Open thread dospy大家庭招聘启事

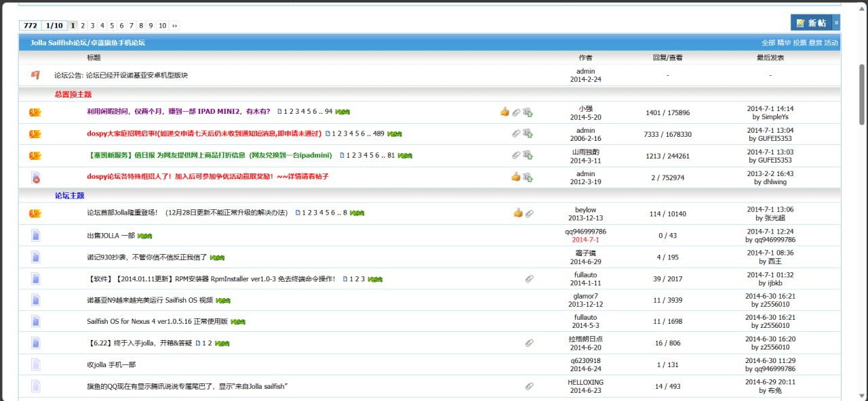click(x=203, y=133)
